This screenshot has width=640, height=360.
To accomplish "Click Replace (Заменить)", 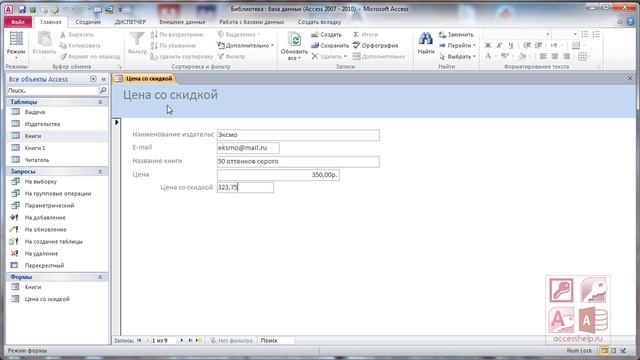I will 456,35.
